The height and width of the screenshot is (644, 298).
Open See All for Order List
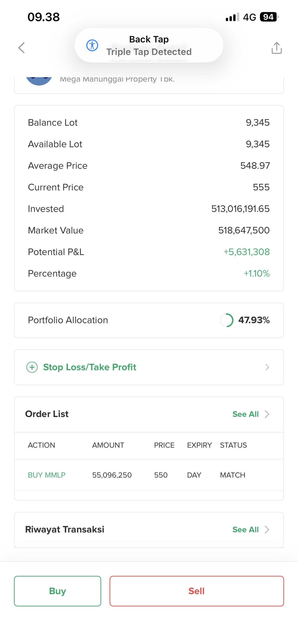pos(246,414)
